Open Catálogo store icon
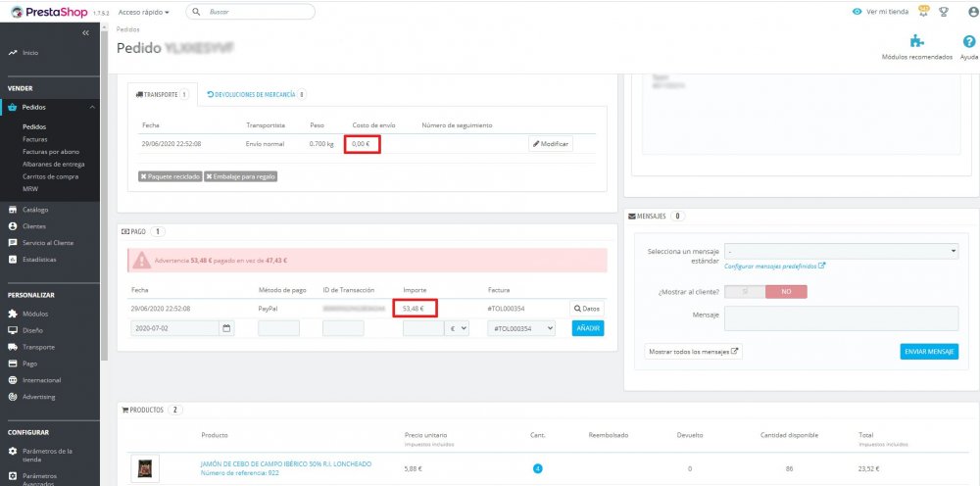Viewport: 980px width, 486px height. 13,210
